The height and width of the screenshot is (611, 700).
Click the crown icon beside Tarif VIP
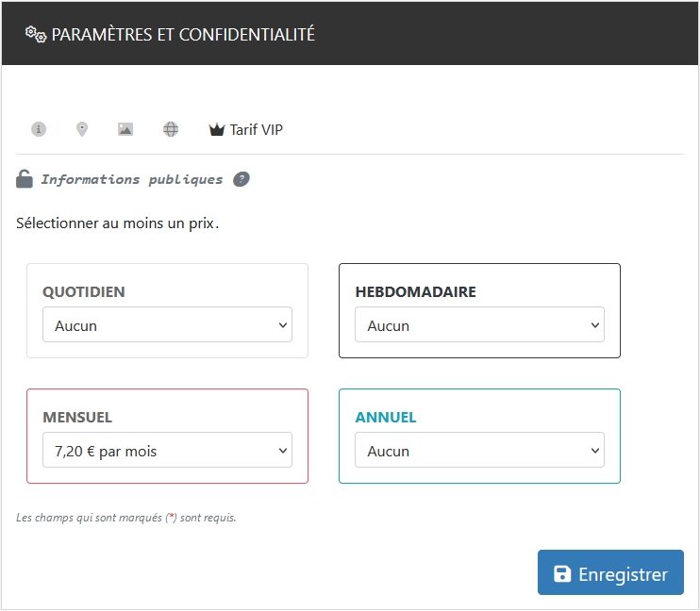(x=217, y=130)
